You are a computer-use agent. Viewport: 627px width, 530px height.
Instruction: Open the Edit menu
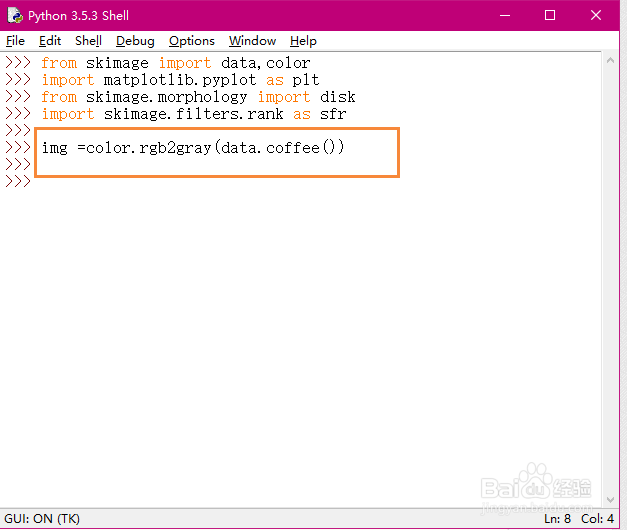pyautogui.click(x=50, y=41)
